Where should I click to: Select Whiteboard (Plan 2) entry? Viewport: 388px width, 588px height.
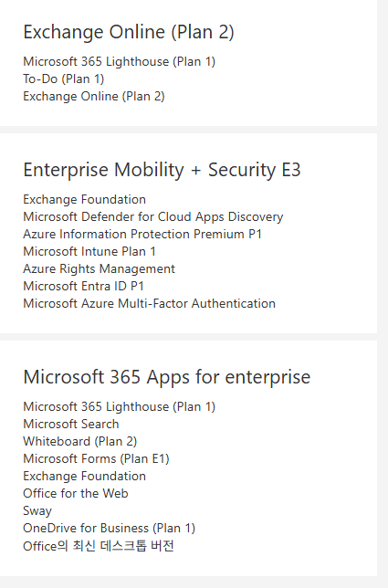coord(80,441)
